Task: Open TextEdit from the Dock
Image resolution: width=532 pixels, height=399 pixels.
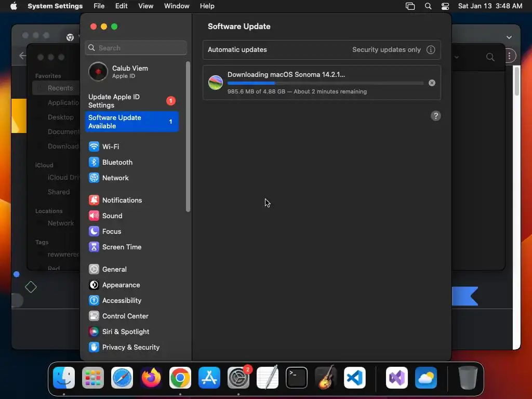Action: click(x=268, y=378)
